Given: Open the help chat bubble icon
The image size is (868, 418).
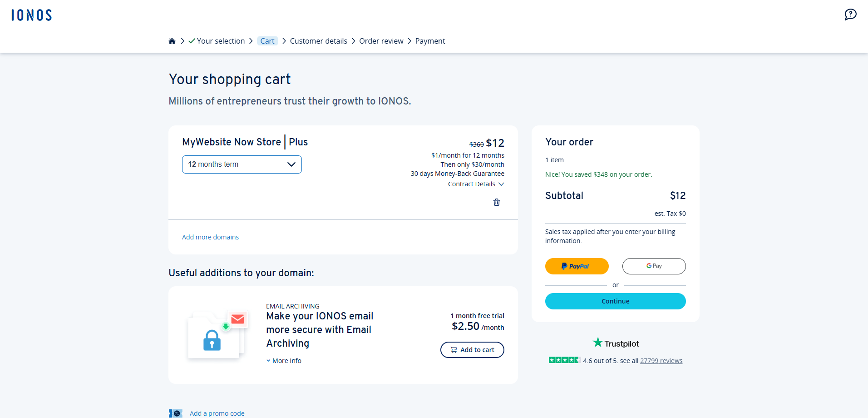Looking at the screenshot, I should coord(850,15).
